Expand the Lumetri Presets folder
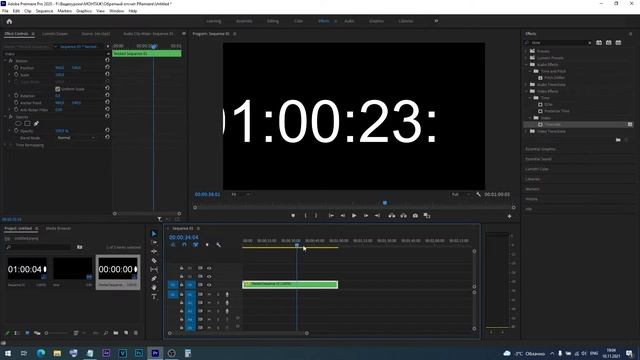 pos(526,58)
